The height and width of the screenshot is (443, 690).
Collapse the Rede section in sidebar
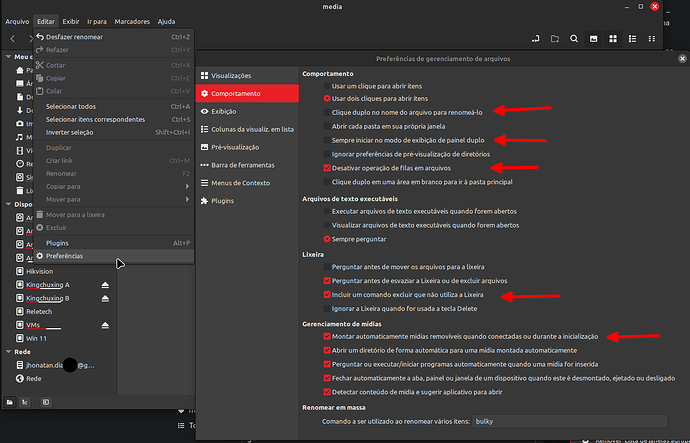pos(6,352)
